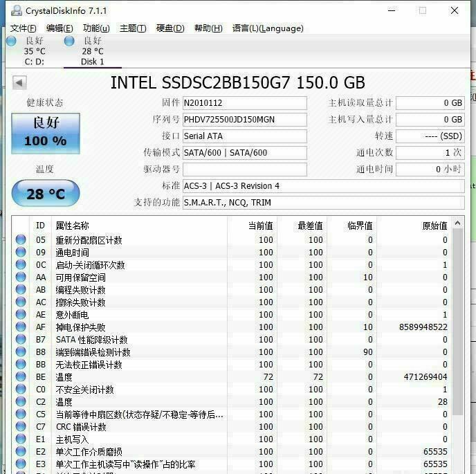Click status orb for attribute AA 可用保留空间
The height and width of the screenshot is (474, 476).
click(21, 277)
